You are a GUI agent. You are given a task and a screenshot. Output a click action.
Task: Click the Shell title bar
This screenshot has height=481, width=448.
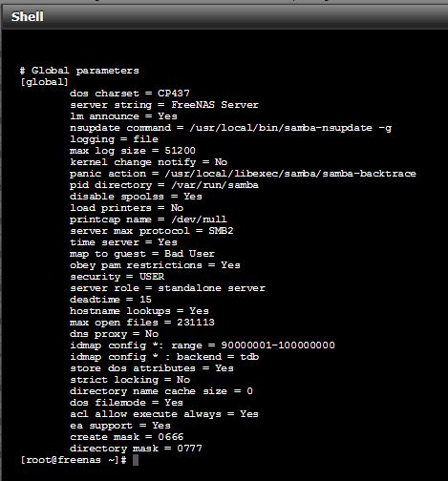(224, 16)
